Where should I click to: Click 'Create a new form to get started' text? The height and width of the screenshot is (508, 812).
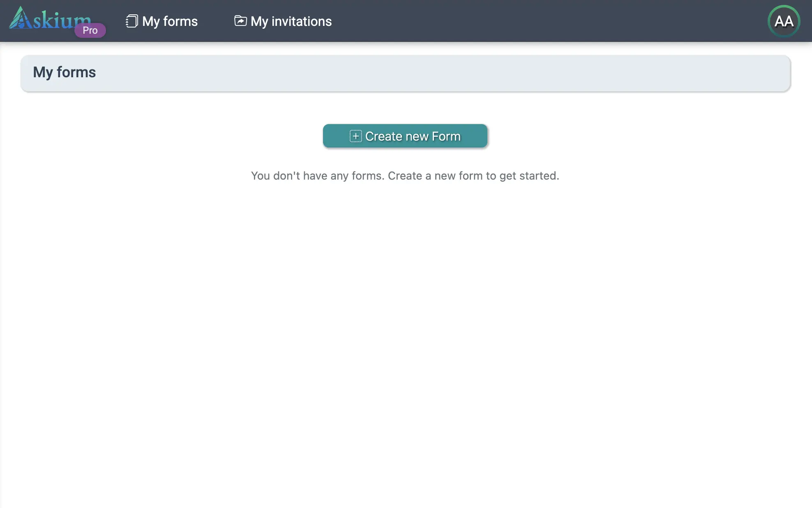(473, 176)
